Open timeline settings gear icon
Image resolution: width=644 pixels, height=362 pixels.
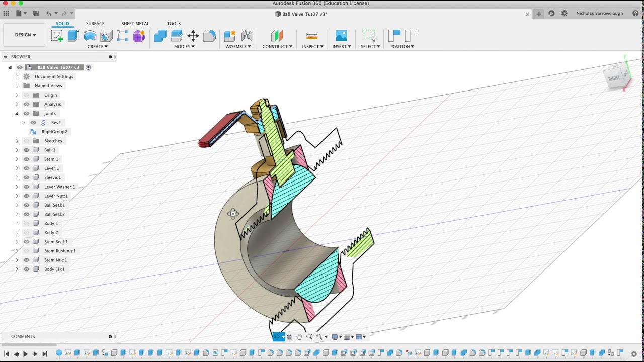tap(634, 354)
